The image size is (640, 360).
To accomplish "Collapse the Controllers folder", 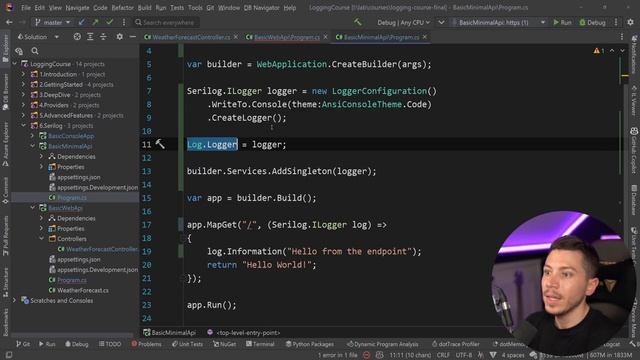I will [42, 239].
